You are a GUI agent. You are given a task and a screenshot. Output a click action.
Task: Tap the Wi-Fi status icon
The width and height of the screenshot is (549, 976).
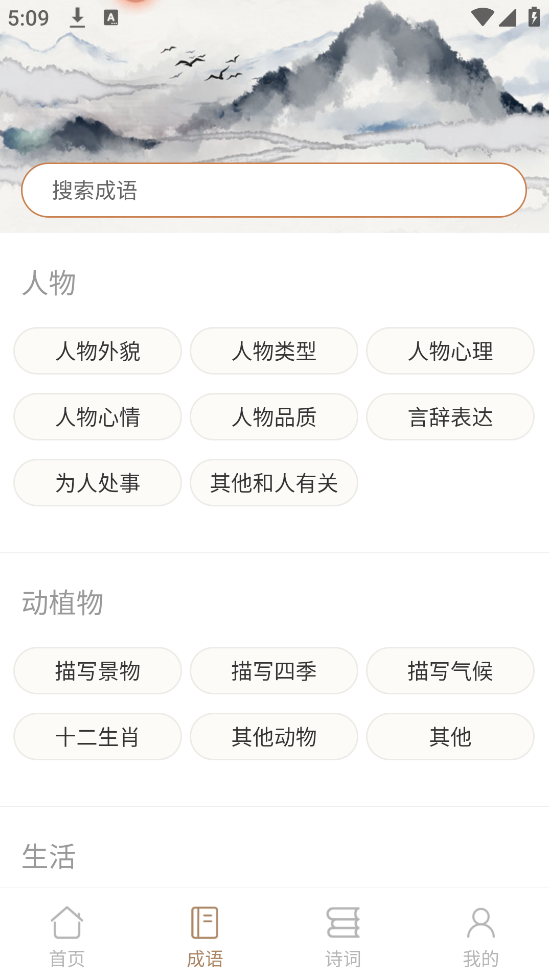tap(482, 17)
